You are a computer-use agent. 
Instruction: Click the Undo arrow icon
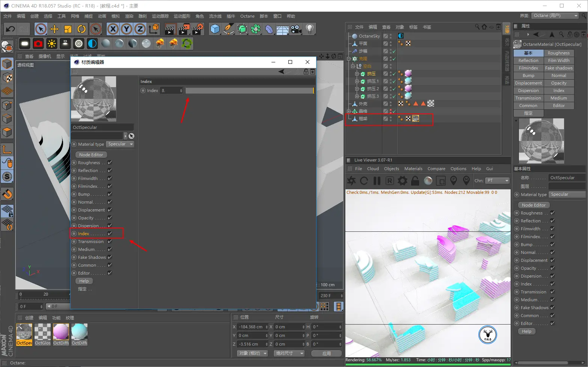tap(11, 29)
